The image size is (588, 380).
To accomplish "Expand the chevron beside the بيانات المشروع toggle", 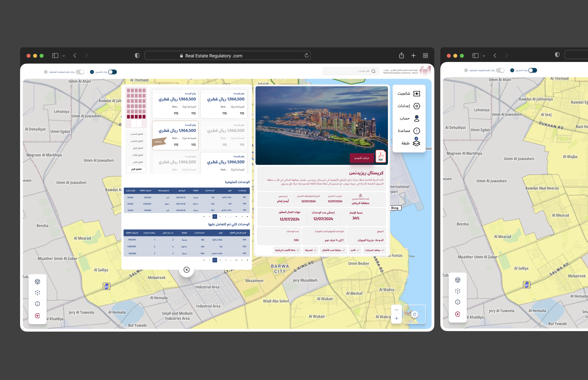I will (92, 72).
